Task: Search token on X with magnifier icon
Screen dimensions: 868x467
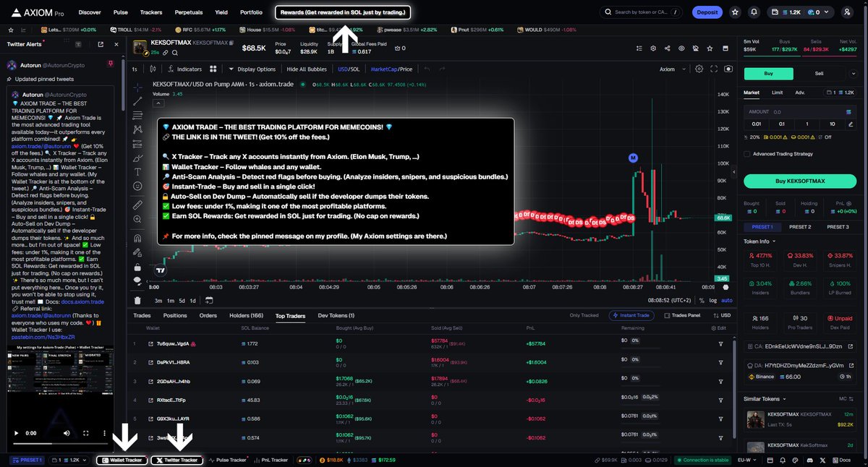Action: click(x=174, y=53)
